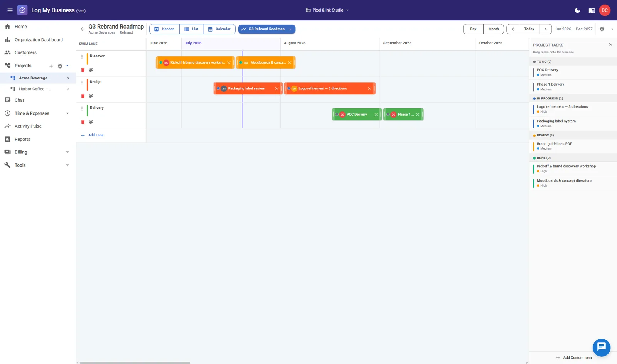Image resolution: width=617 pixels, height=364 pixels.
Task: Open Projects settings gear icon
Action: click(x=60, y=66)
